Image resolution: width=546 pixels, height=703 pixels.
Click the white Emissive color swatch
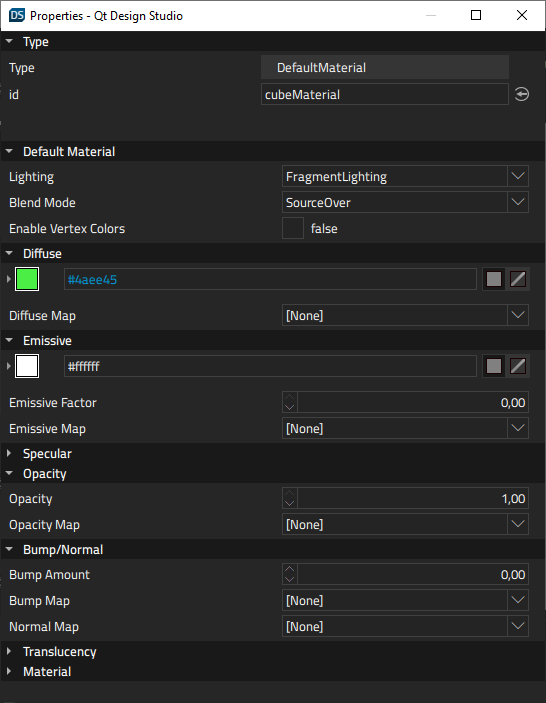point(27,366)
